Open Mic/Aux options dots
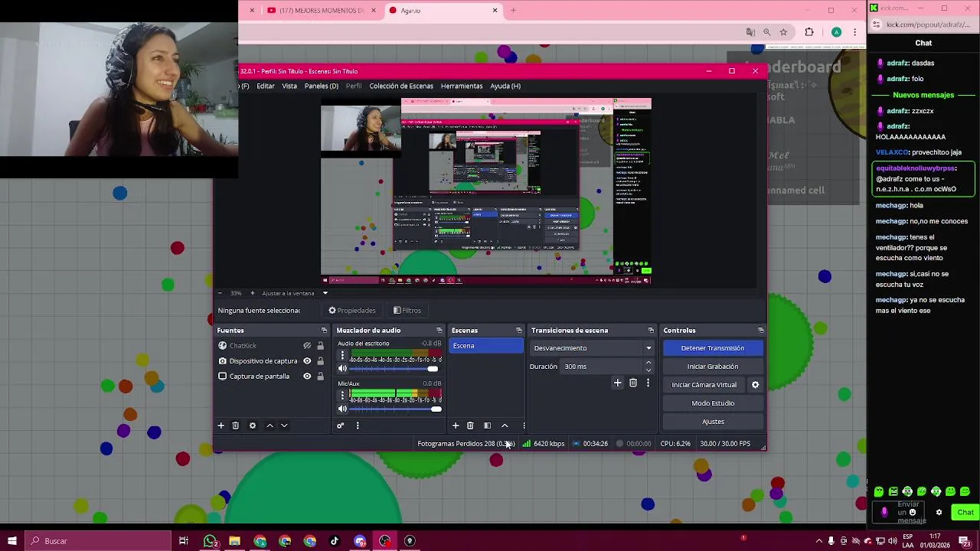The width and height of the screenshot is (980, 551). coord(342,396)
